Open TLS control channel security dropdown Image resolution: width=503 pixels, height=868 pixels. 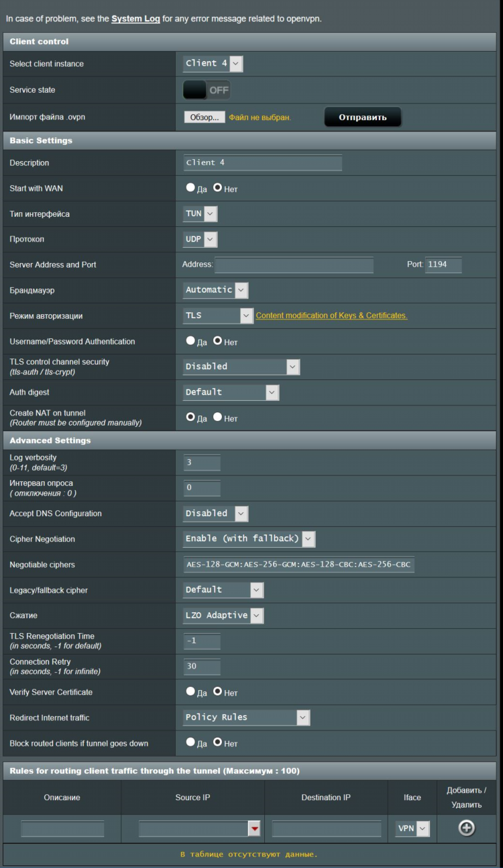(x=241, y=367)
